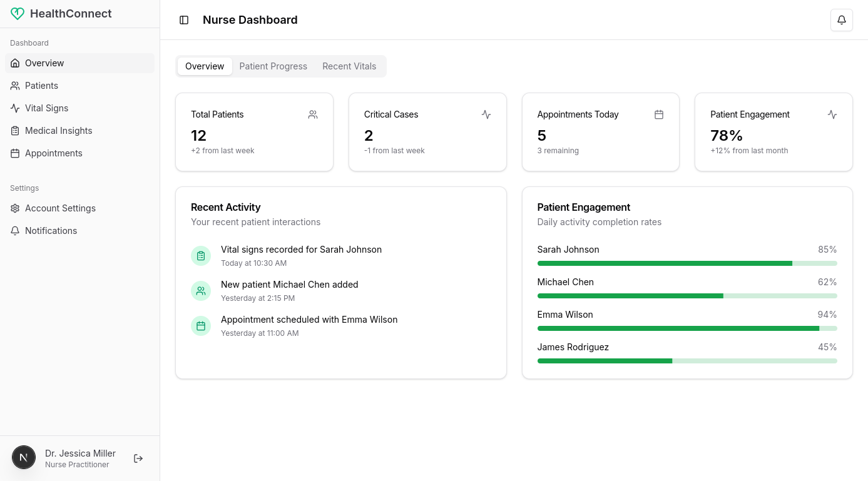
Task: Click the activity icon on the Critical Cases card
Action: pyautogui.click(x=486, y=114)
